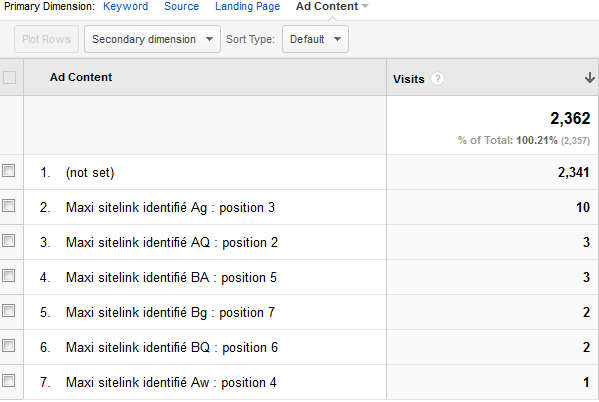Tick the Aw position 4 row checkbox
The height and width of the screenshot is (402, 599).
pyautogui.click(x=8, y=381)
